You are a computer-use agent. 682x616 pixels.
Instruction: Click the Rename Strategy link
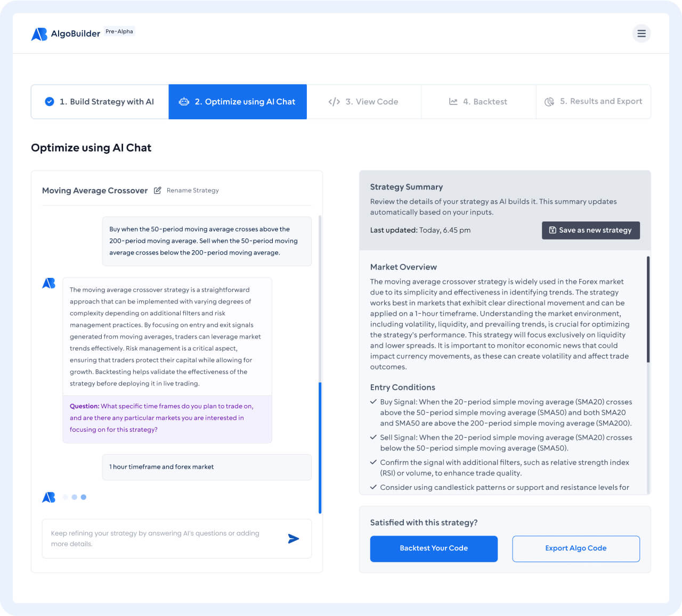tap(192, 190)
